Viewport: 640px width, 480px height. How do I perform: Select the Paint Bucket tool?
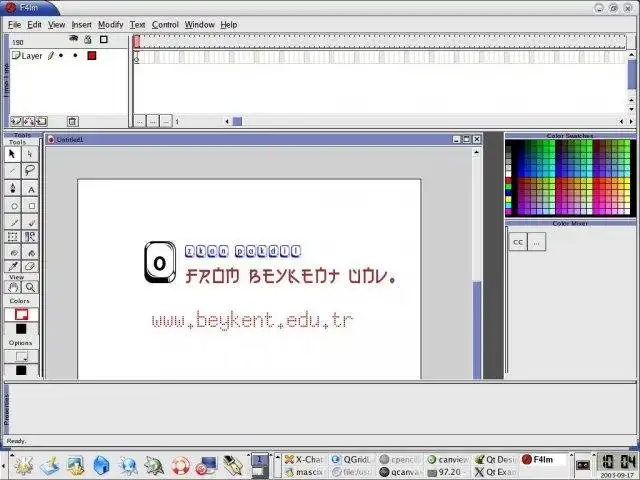pos(30,252)
